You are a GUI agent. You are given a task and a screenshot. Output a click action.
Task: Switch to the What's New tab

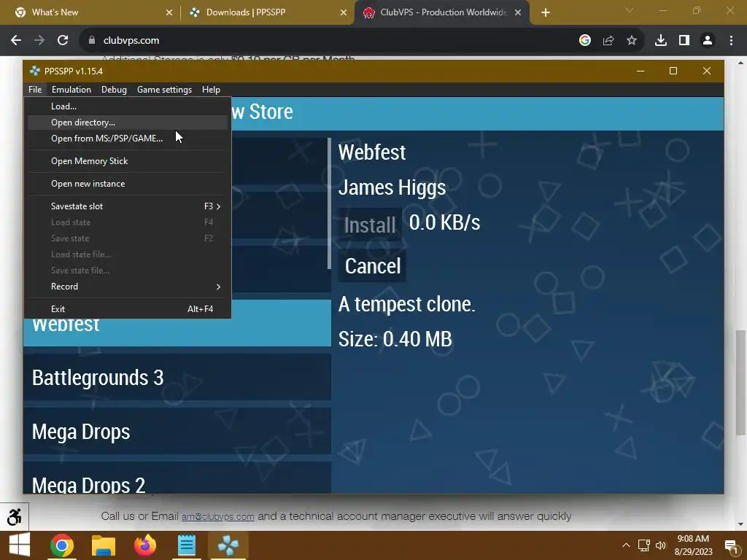tap(90, 12)
